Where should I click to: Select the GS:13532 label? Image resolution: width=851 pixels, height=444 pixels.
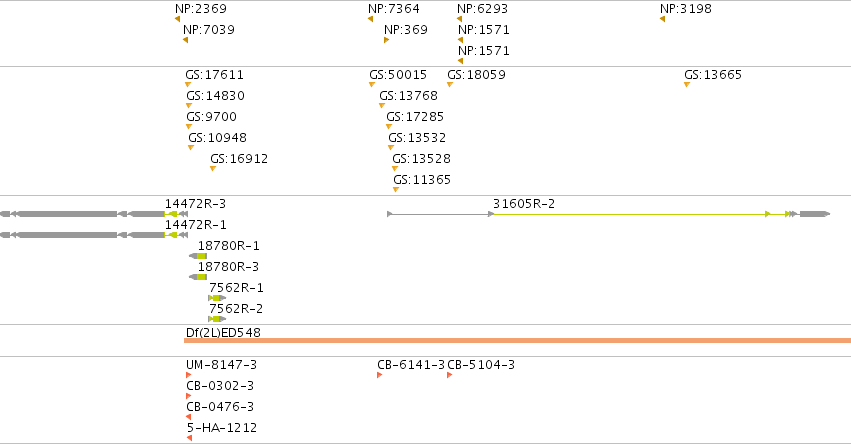(x=417, y=138)
